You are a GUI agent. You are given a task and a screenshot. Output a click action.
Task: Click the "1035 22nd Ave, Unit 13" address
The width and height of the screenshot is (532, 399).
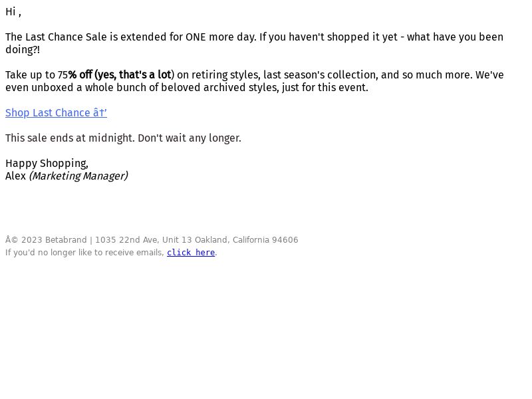coord(144,240)
